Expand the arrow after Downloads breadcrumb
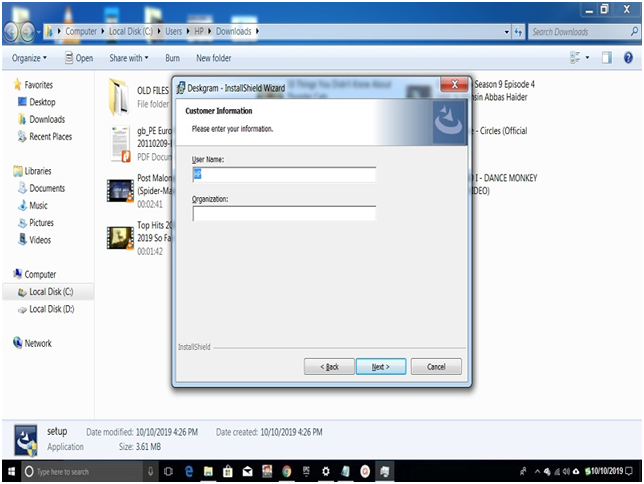This screenshot has height=484, width=644. coord(258,31)
